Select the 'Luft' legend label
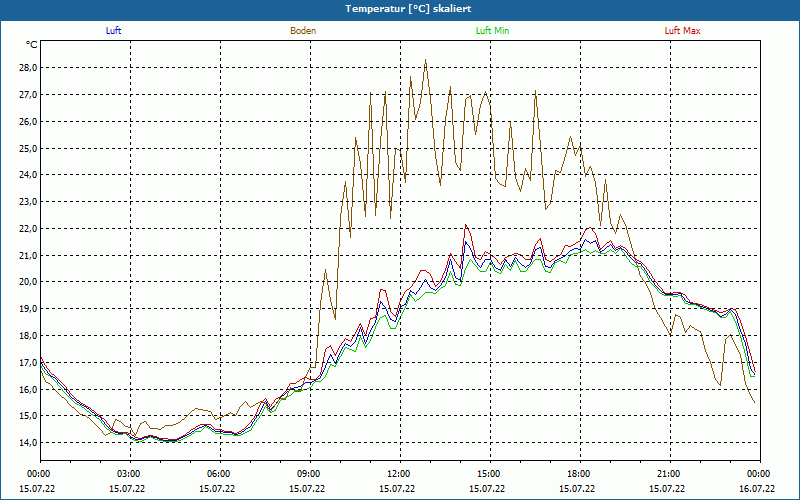The width and height of the screenshot is (800, 500). (x=113, y=31)
